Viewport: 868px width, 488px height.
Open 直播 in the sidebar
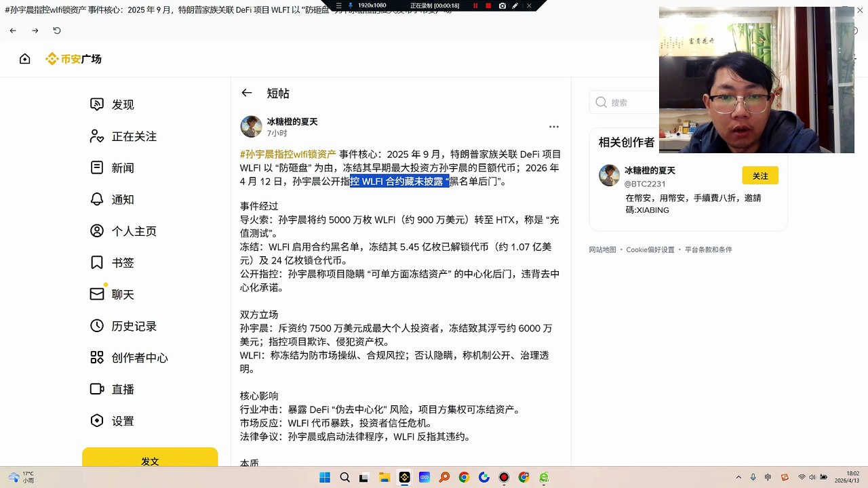click(113, 389)
